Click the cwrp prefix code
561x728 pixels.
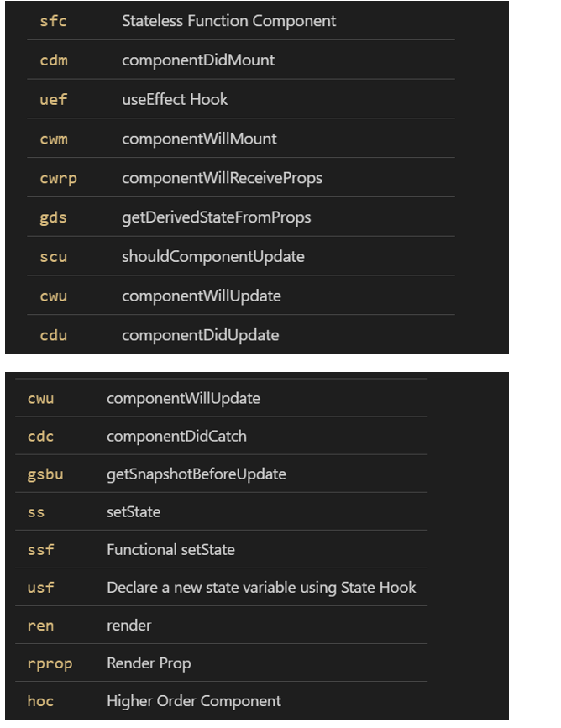point(58,178)
